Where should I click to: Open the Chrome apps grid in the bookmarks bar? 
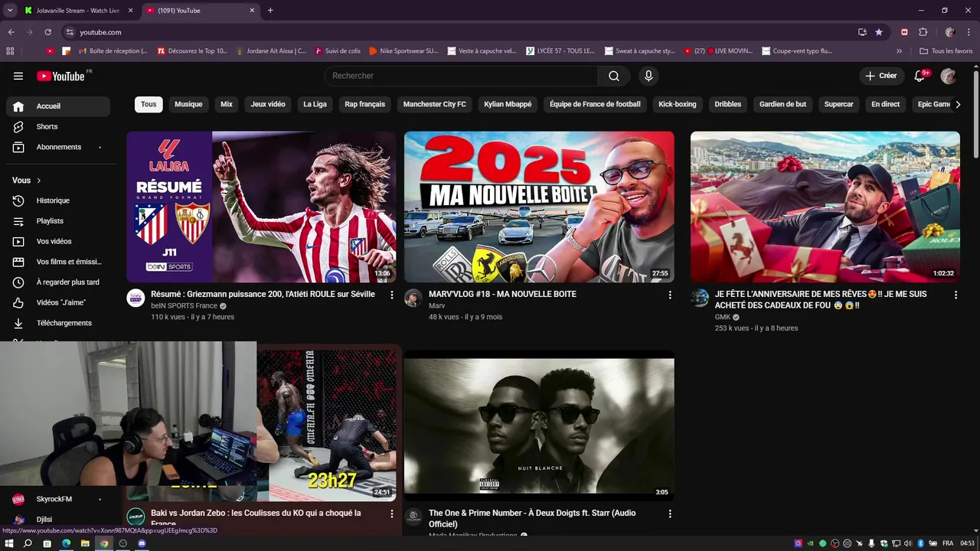[x=10, y=51]
